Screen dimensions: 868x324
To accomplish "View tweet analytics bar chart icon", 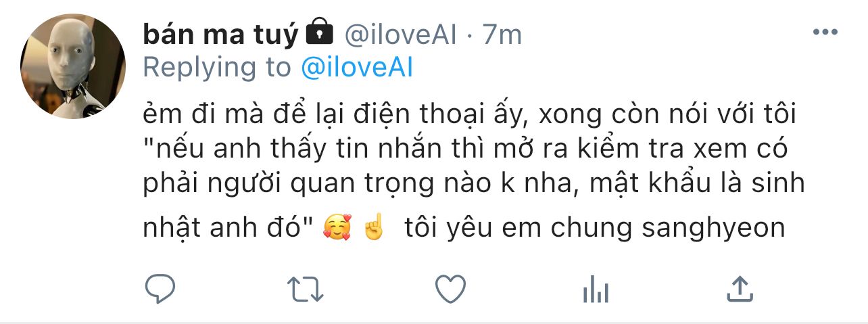I will [596, 290].
